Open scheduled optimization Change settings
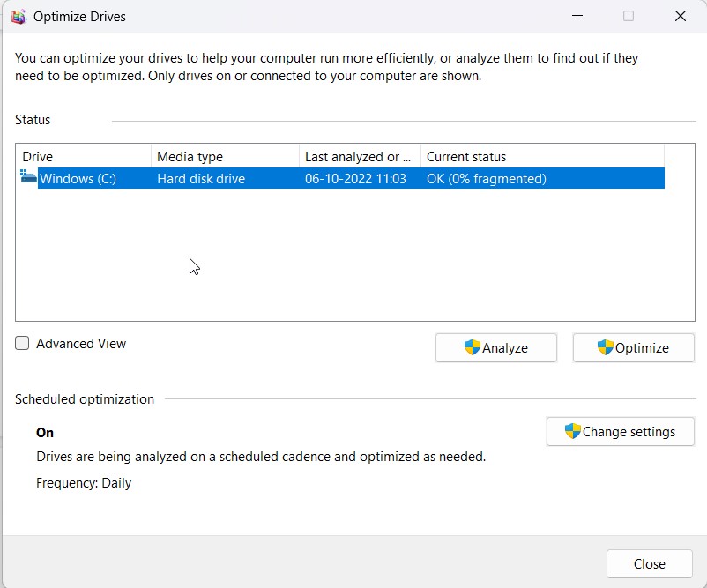The image size is (707, 588). (x=622, y=431)
